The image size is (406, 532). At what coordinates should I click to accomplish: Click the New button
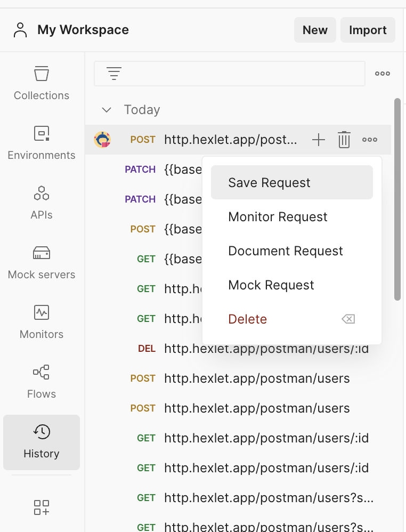(x=315, y=30)
